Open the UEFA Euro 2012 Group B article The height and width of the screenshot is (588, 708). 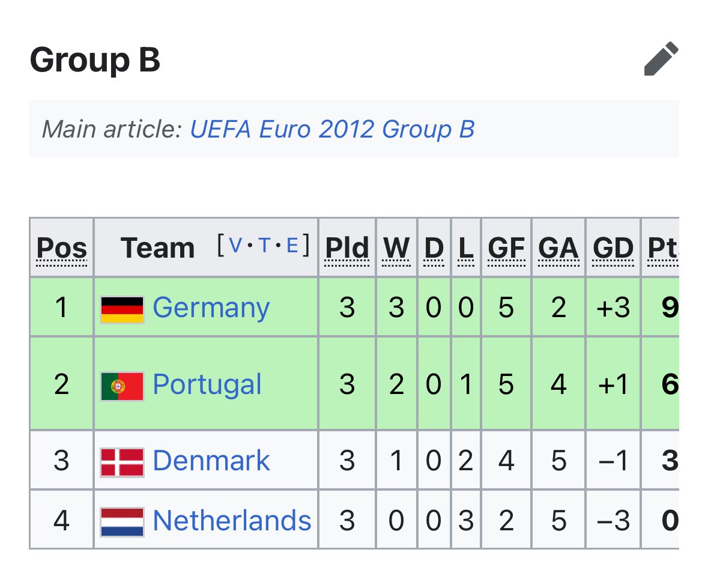click(332, 129)
